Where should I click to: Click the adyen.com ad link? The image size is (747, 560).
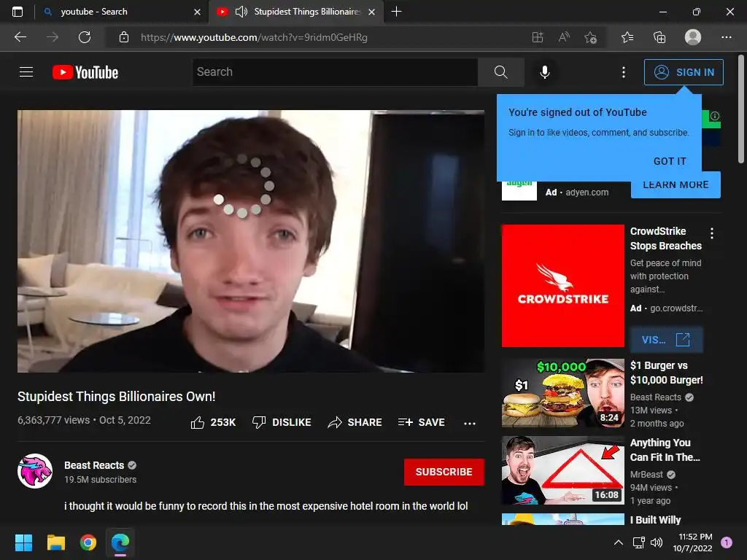click(587, 192)
